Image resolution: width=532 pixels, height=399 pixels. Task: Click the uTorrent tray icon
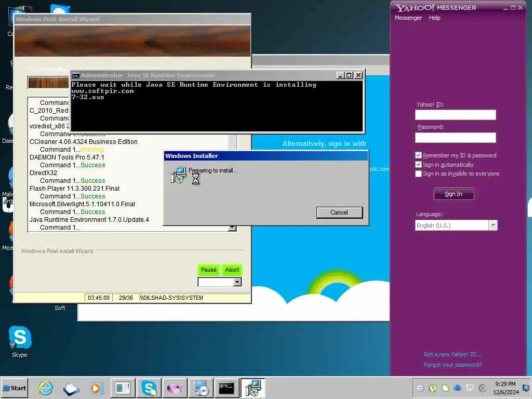coord(433,388)
